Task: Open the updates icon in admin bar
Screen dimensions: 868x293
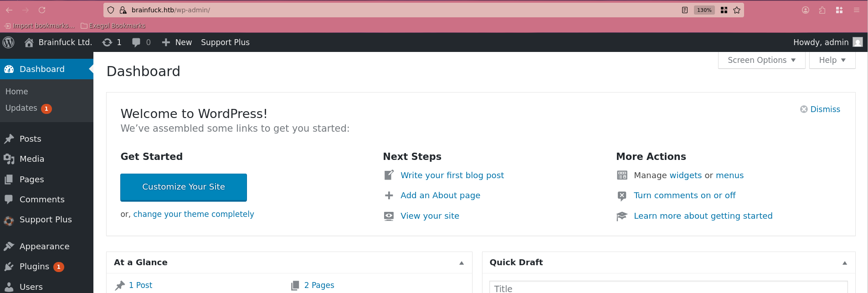Action: tap(107, 42)
